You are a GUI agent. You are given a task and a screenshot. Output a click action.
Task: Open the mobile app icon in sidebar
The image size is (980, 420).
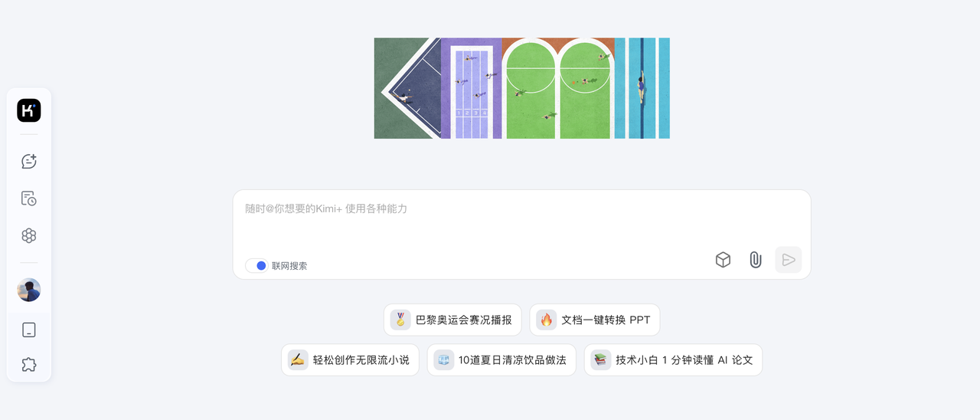point(29,330)
